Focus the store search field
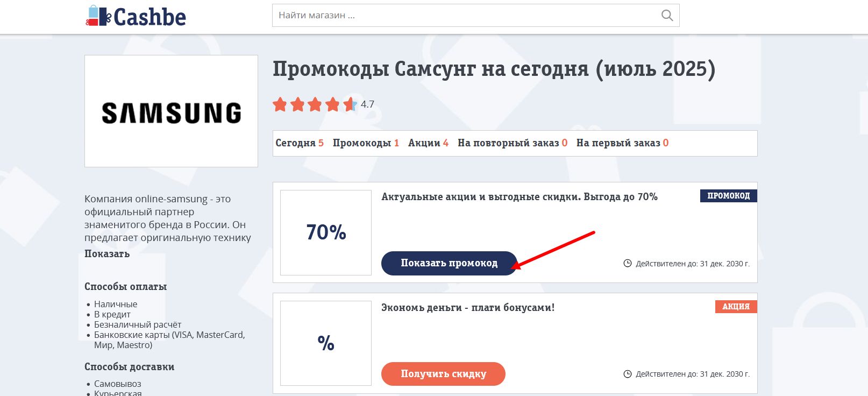868x396 pixels. tap(475, 16)
